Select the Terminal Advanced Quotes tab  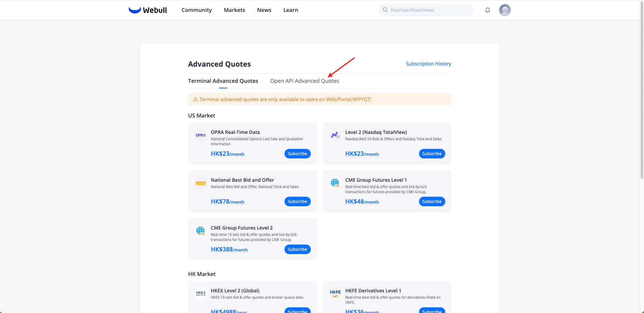pos(223,81)
